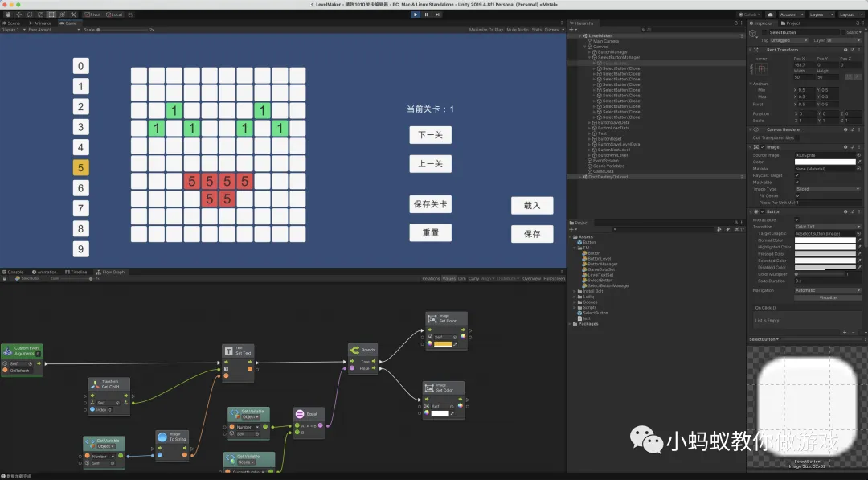Select the Move tool in Unity toolbar
This screenshot has height=480, width=868.
click(18, 14)
